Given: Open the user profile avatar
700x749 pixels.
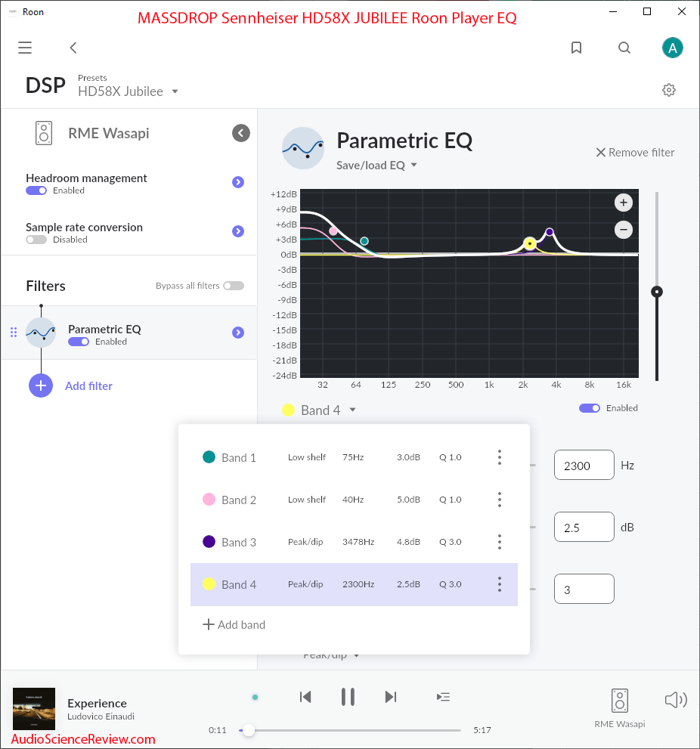Looking at the screenshot, I should 672,48.
